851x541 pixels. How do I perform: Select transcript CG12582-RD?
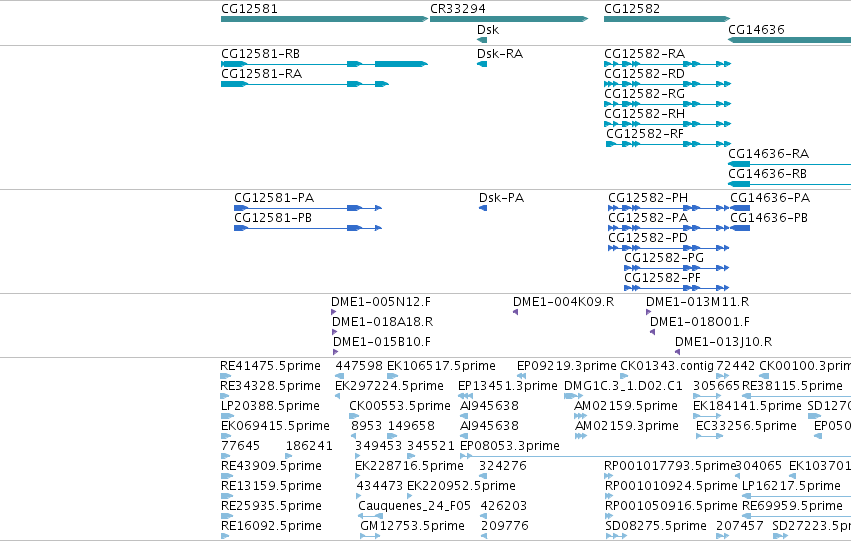644,74
